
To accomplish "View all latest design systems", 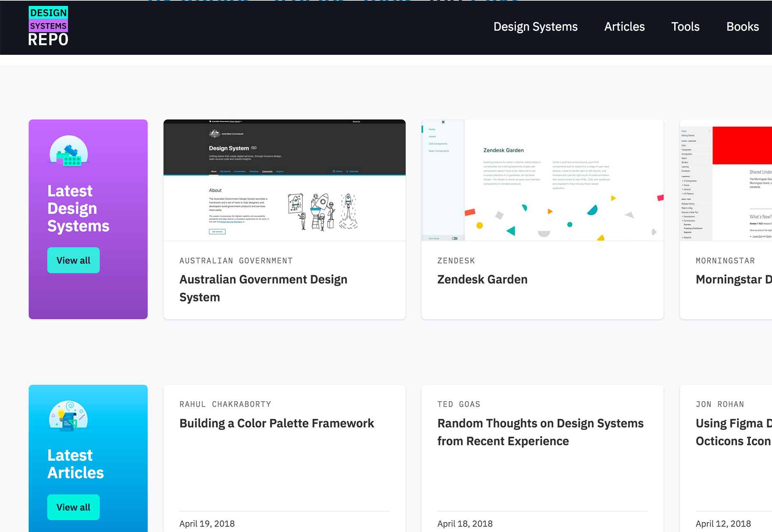I will (x=73, y=260).
